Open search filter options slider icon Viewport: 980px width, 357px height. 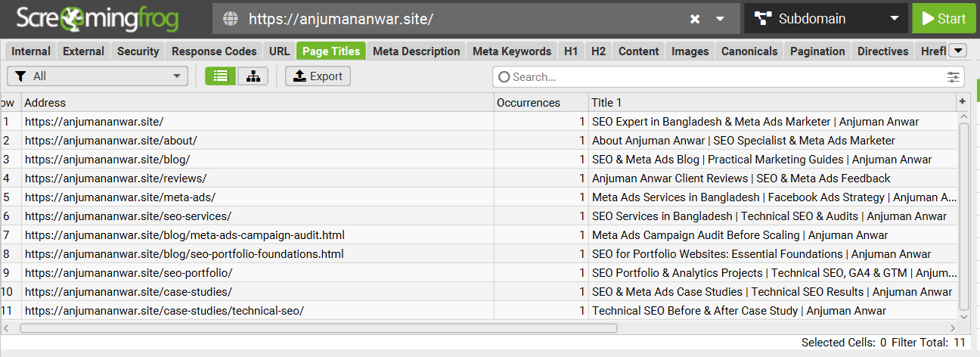(x=954, y=77)
